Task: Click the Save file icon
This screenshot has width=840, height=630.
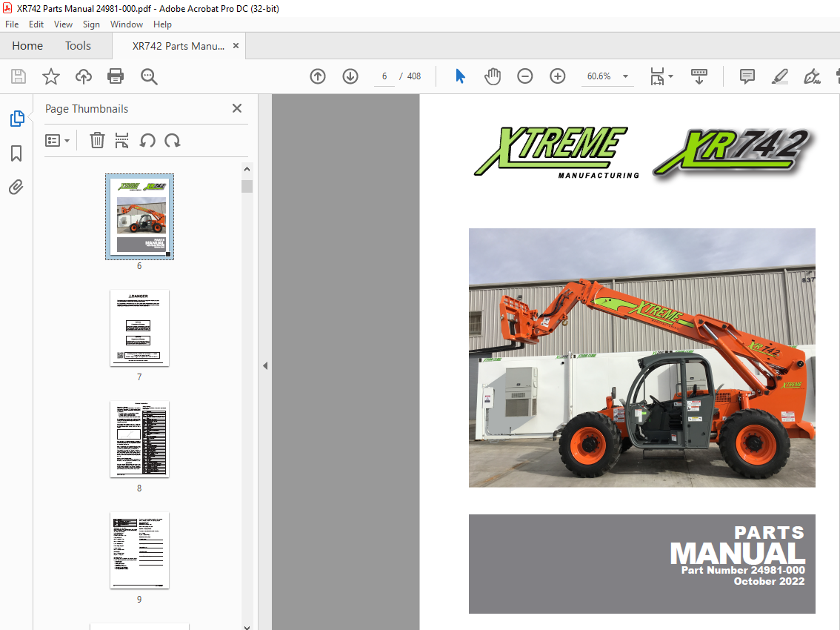Action: coord(19,76)
